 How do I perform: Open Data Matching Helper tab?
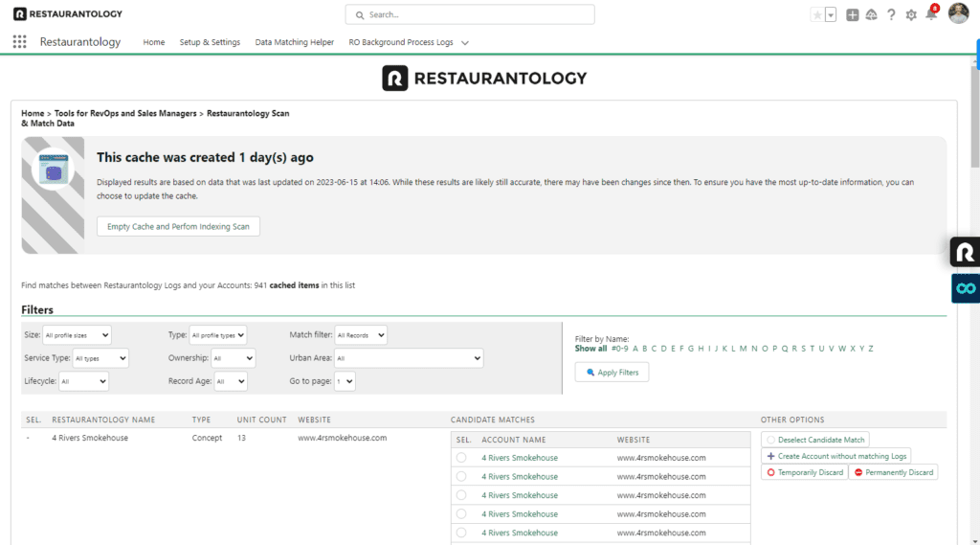tap(295, 42)
